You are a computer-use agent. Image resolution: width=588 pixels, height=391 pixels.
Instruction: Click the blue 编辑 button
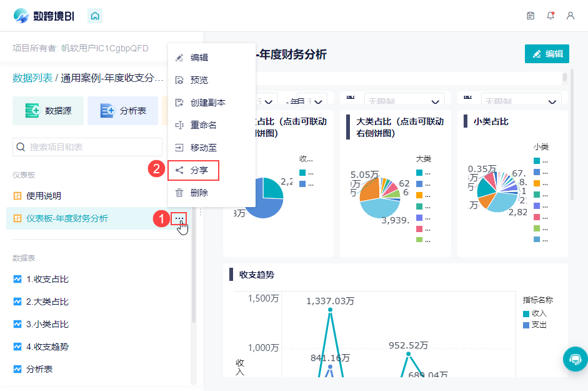click(x=547, y=54)
